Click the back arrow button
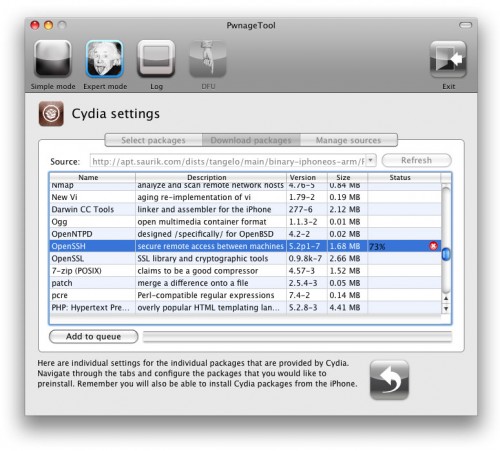The image size is (500, 451). 389,380
